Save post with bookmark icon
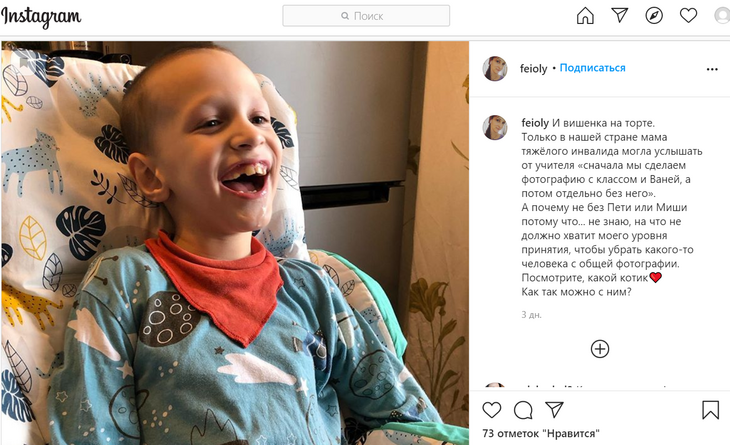Screen dimensions: 730x445 click(710, 410)
